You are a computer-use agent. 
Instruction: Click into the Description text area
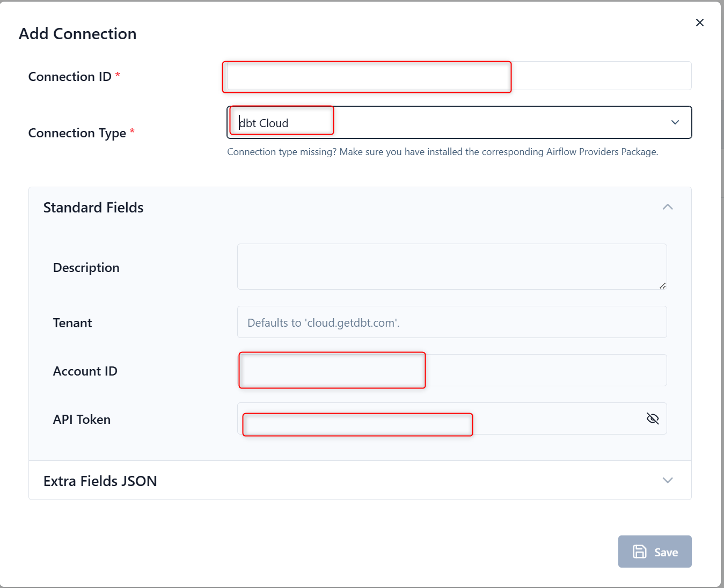tap(451, 267)
